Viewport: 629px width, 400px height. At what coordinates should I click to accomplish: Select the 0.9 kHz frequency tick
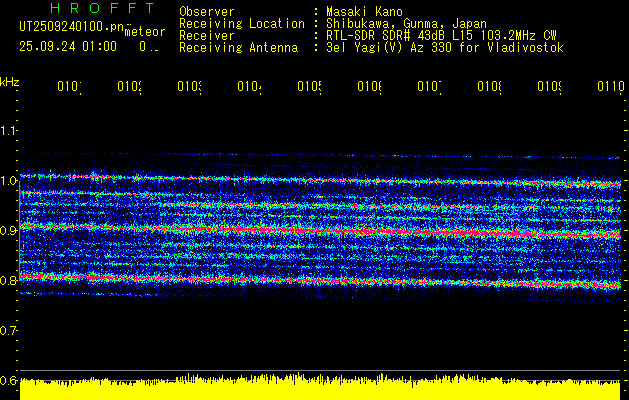(9, 231)
